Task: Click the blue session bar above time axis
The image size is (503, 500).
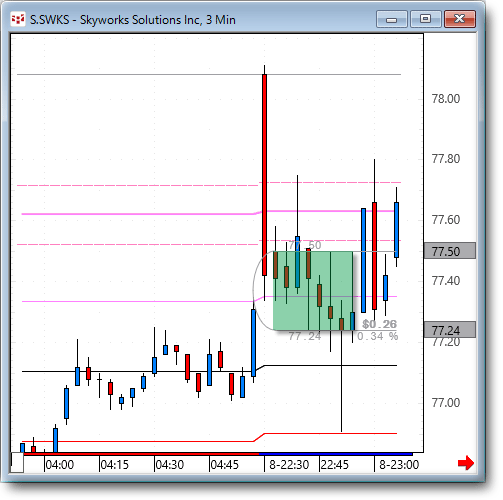Action: [x=336, y=454]
